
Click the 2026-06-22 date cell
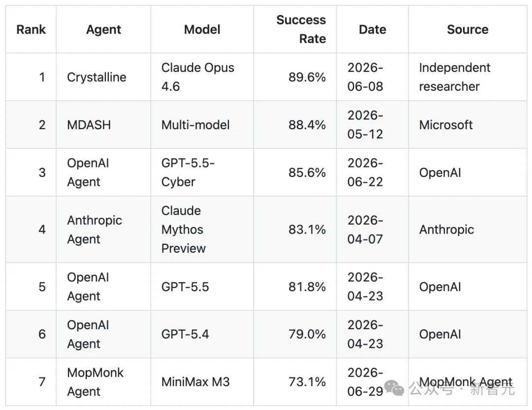[372, 172]
